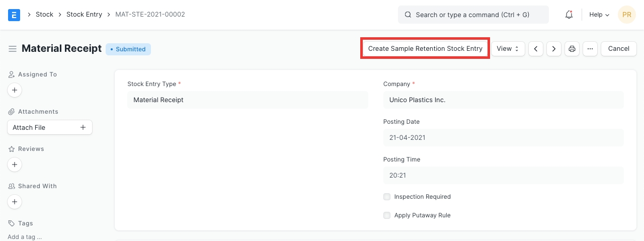
Task: Tick the Inspection Required checkbox
Action: coord(387,197)
